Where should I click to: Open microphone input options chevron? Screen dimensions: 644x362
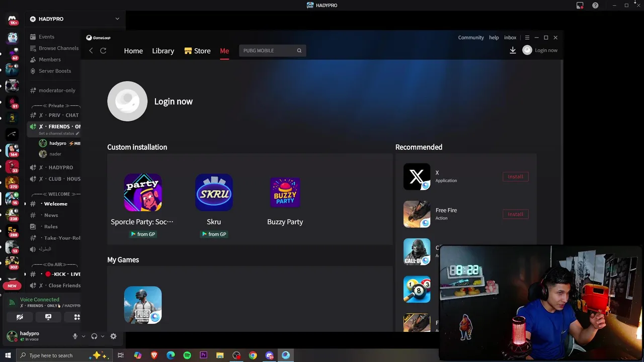click(84, 336)
